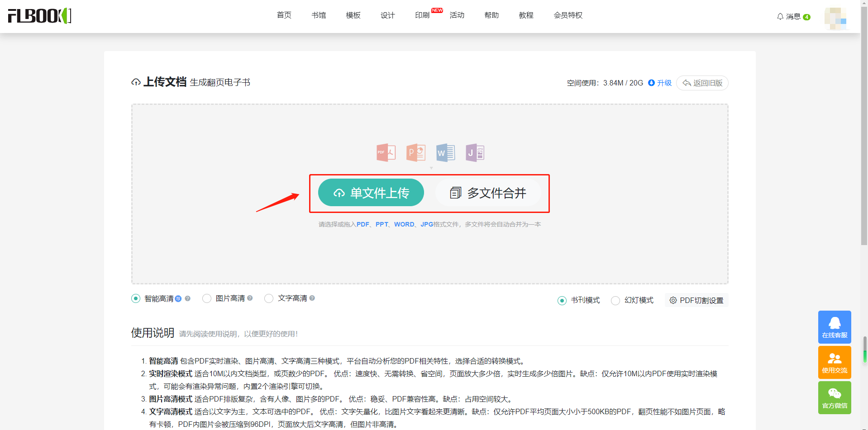
Task: Open 教程 in top navigation
Action: click(x=526, y=15)
